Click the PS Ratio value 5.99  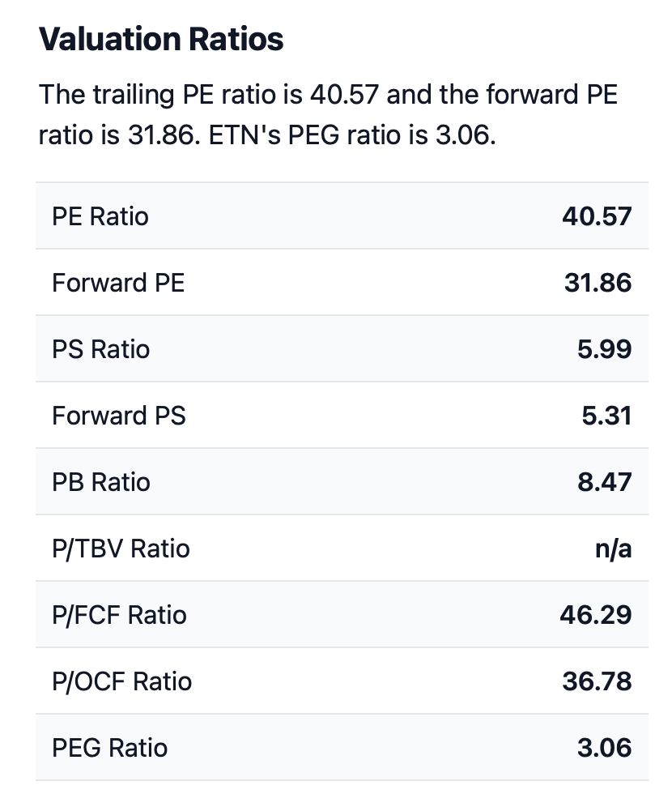coord(606,349)
